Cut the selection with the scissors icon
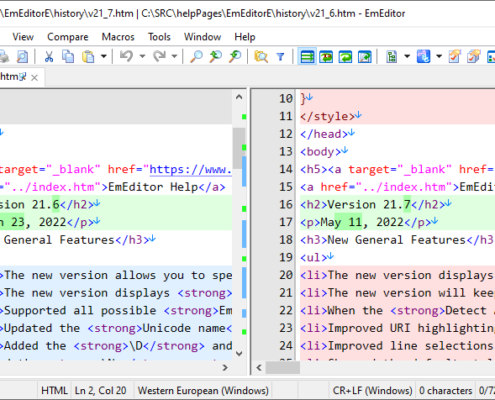 [x=49, y=56]
